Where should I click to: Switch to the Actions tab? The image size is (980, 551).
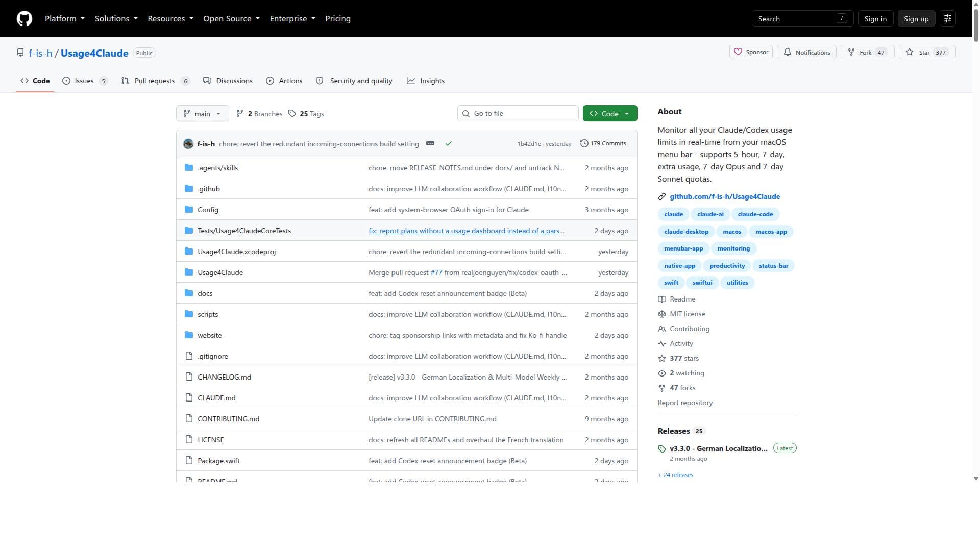[x=284, y=81]
